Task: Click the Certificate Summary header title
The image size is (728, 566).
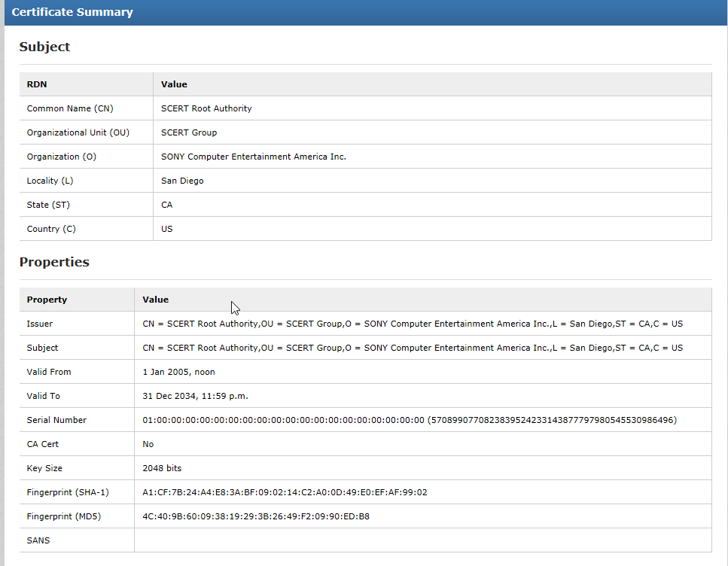Action: (72, 12)
